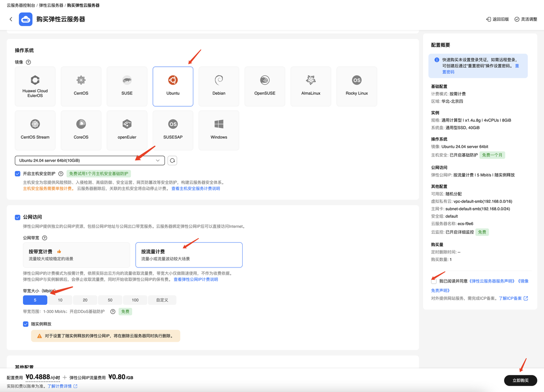
Task: Click the external link icon after 了解ICP备案
Action: (526, 298)
